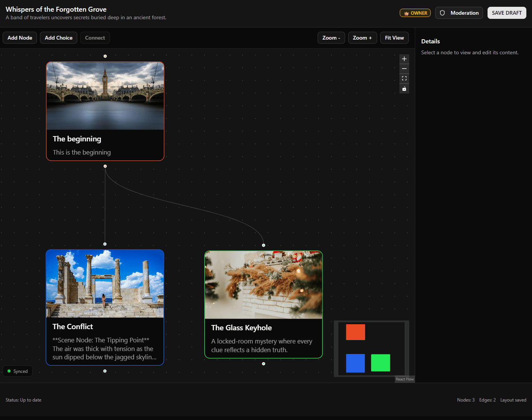This screenshot has height=420, width=532.
Task: Click the Zoom + toolbar button
Action: coord(362,38)
